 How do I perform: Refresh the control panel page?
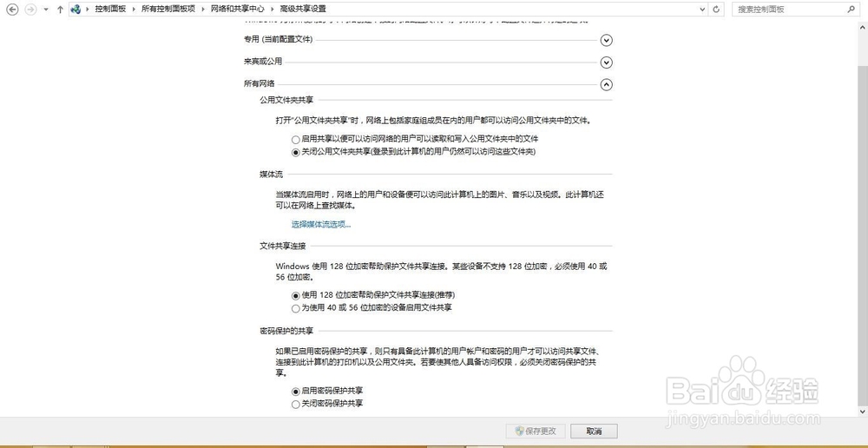(716, 10)
